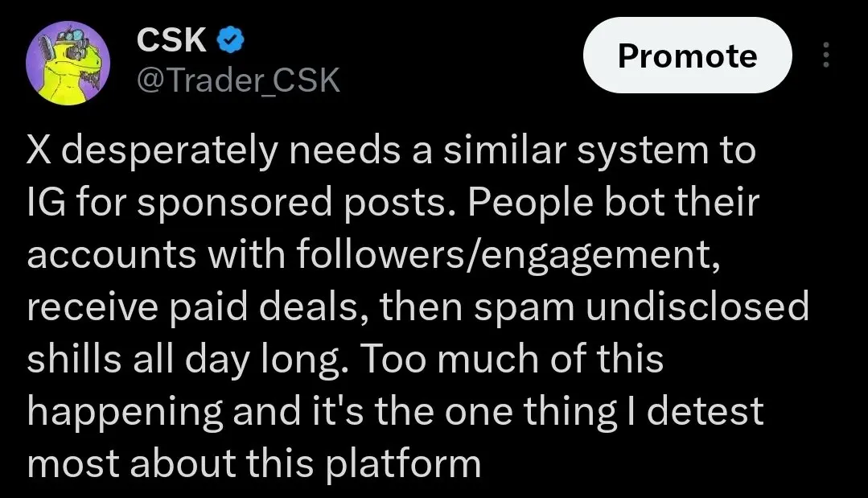The width and height of the screenshot is (868, 498).
Task: Click the phrase 'Too much of this'
Action: pyautogui.click(x=512, y=359)
